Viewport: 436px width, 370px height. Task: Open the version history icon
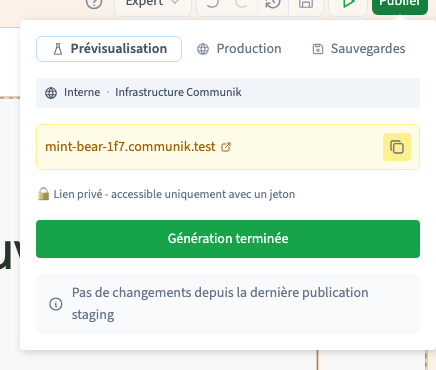pyautogui.click(x=273, y=3)
